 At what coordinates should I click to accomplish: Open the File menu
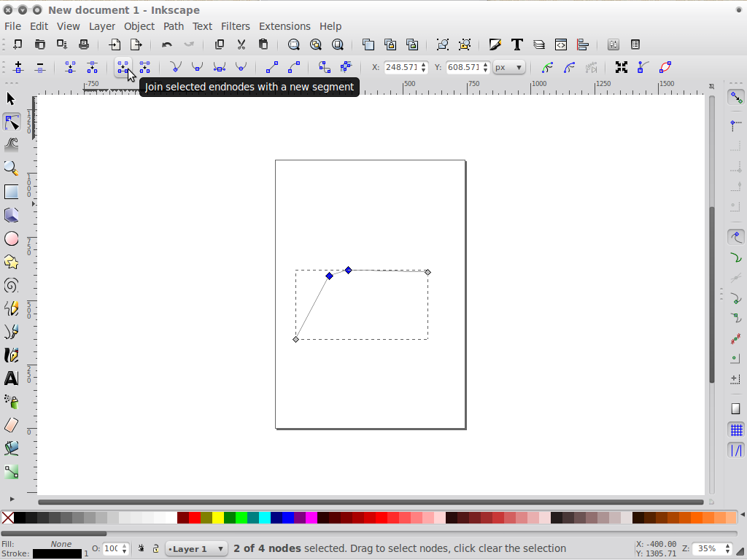click(12, 26)
